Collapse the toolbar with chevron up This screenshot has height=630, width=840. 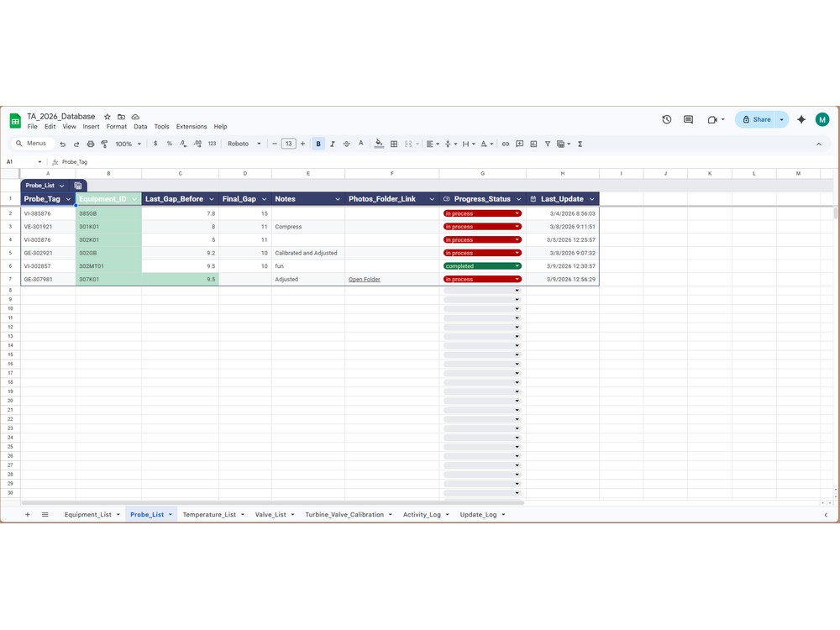(x=818, y=144)
